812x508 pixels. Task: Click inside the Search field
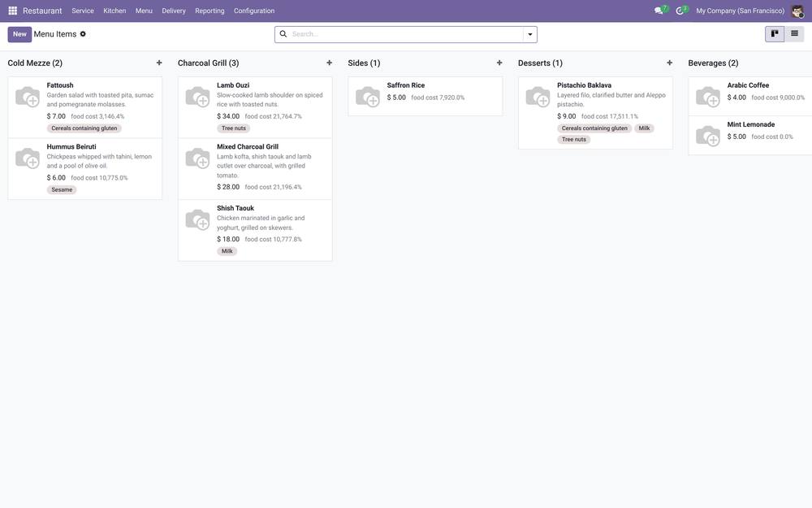pos(407,34)
